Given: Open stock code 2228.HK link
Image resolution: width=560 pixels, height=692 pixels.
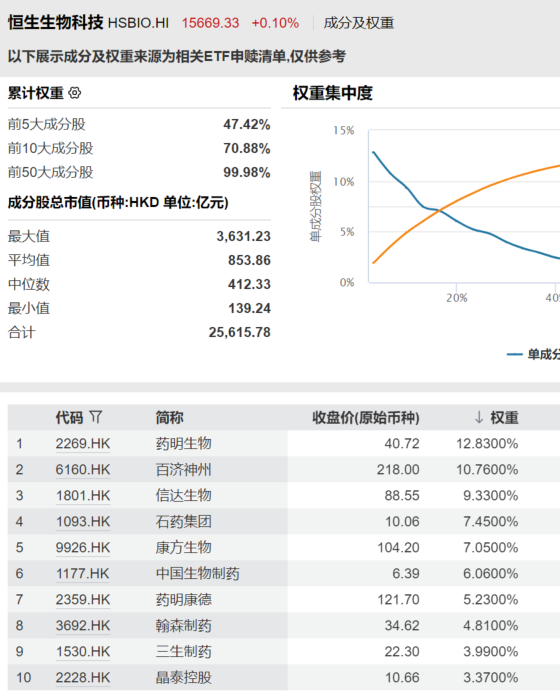Looking at the screenshot, I should [x=83, y=677].
